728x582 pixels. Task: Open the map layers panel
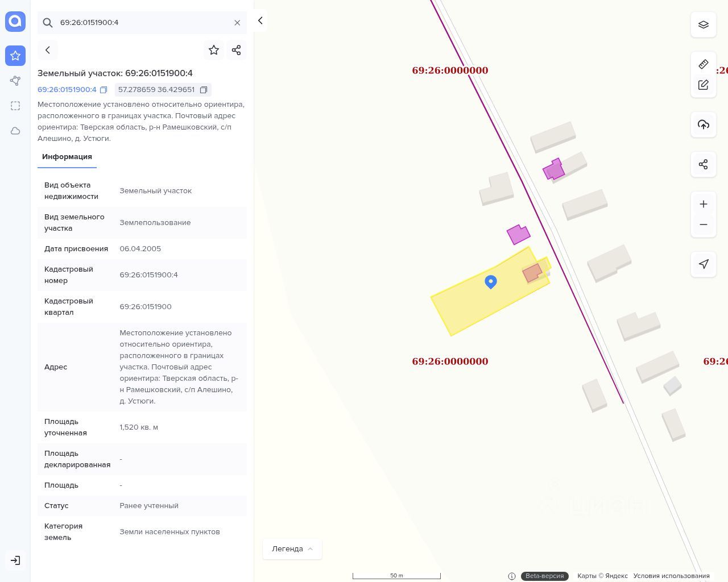[x=704, y=25]
